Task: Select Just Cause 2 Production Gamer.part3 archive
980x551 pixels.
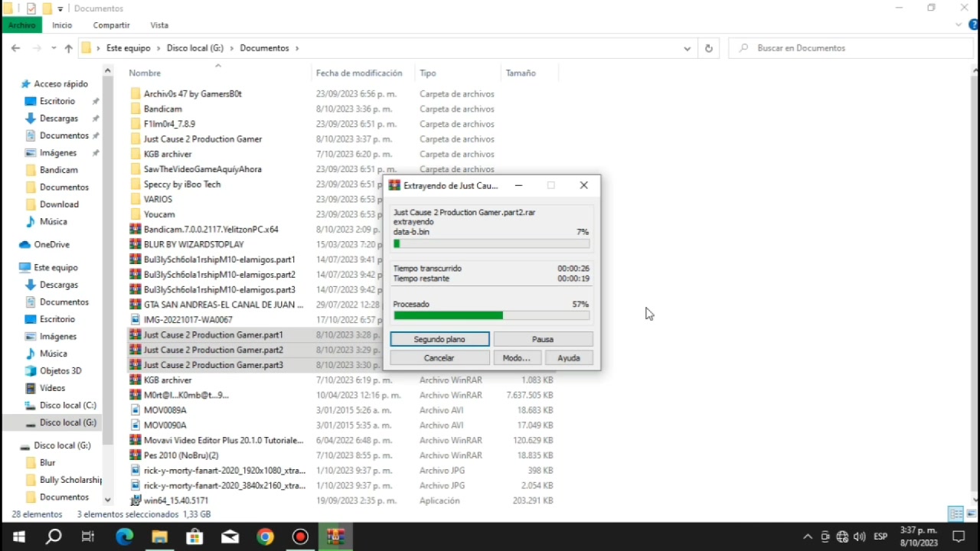Action: click(x=214, y=365)
